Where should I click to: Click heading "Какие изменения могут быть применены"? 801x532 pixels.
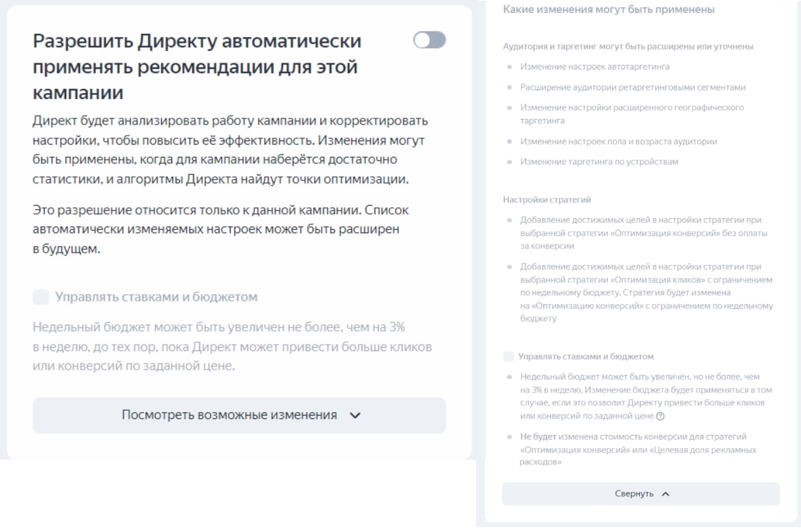pos(608,9)
